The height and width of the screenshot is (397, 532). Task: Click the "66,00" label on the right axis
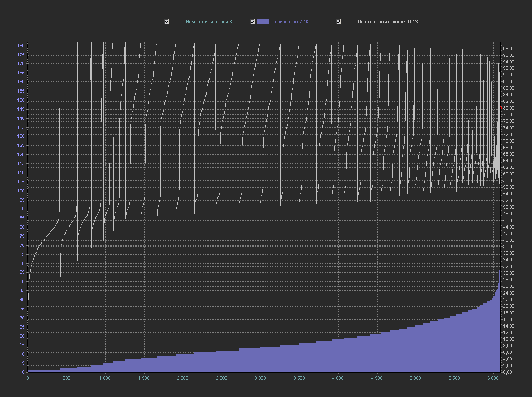click(x=508, y=154)
